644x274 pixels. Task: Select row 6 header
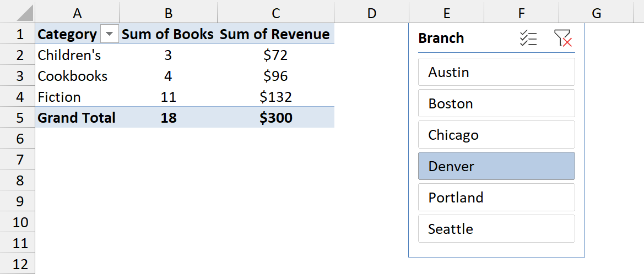18,139
